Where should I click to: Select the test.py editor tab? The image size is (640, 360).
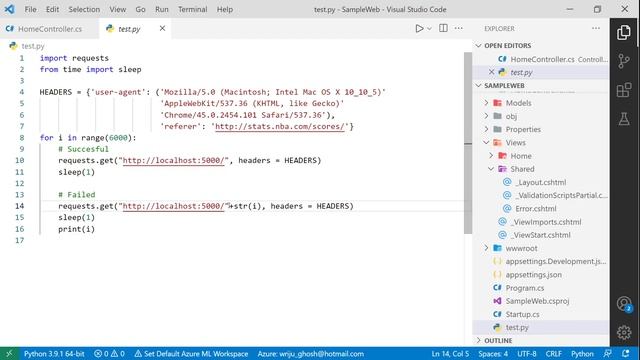pos(129,29)
